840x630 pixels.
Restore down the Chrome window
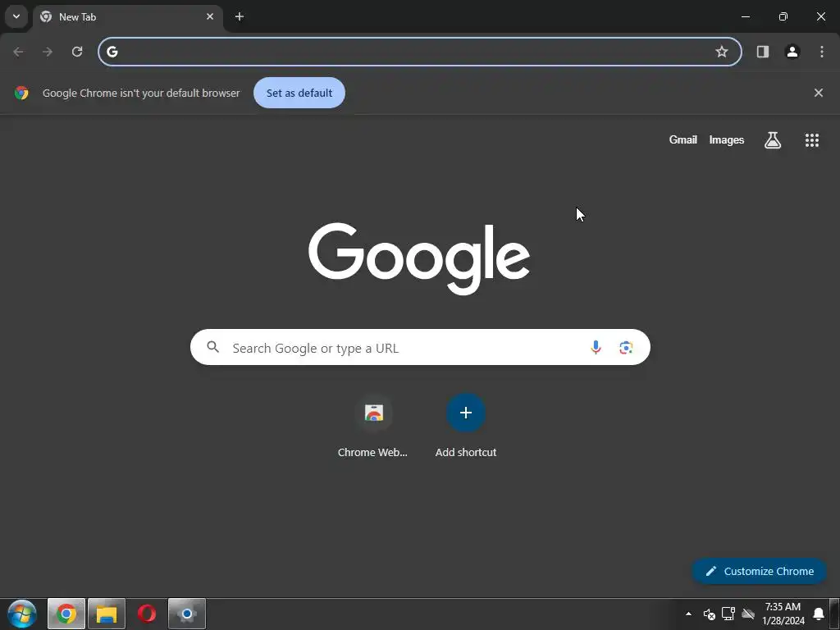coord(783,16)
